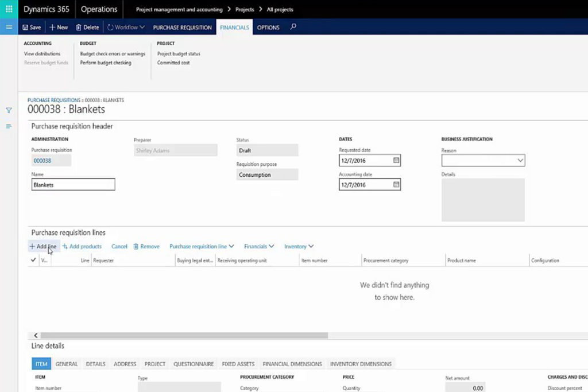Open the Fixed Assets tab
The image size is (588, 392).
point(238,364)
